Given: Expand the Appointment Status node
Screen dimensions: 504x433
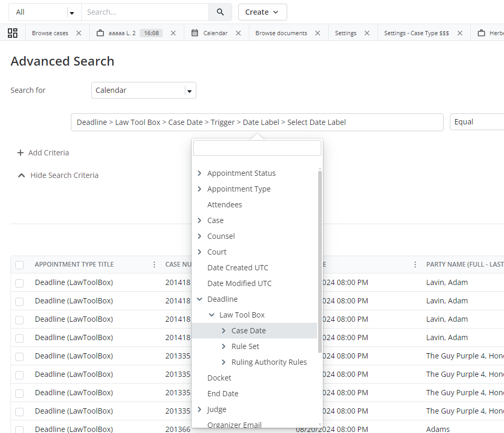Looking at the screenshot, I should pyautogui.click(x=199, y=173).
